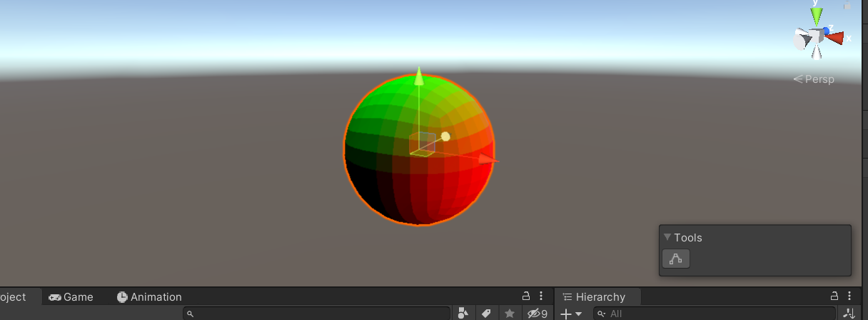868x320 pixels.
Task: Open the Hierarchy panel kebab options menu
Action: tap(849, 296)
